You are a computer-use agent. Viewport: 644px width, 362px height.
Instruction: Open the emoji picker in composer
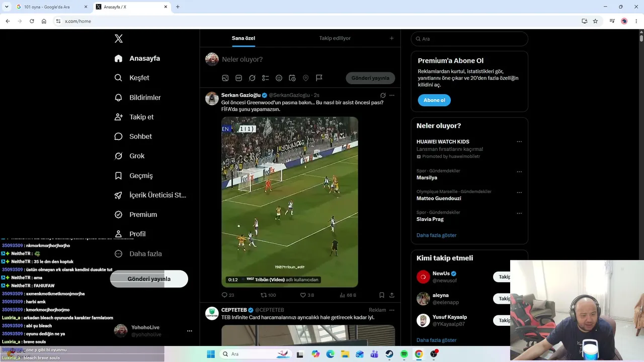[x=279, y=78]
